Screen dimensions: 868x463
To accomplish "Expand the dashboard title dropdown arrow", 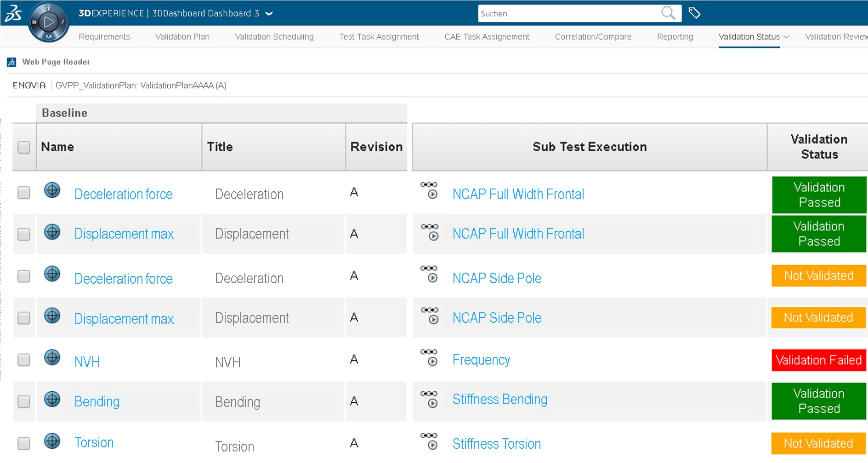I will 269,14.
